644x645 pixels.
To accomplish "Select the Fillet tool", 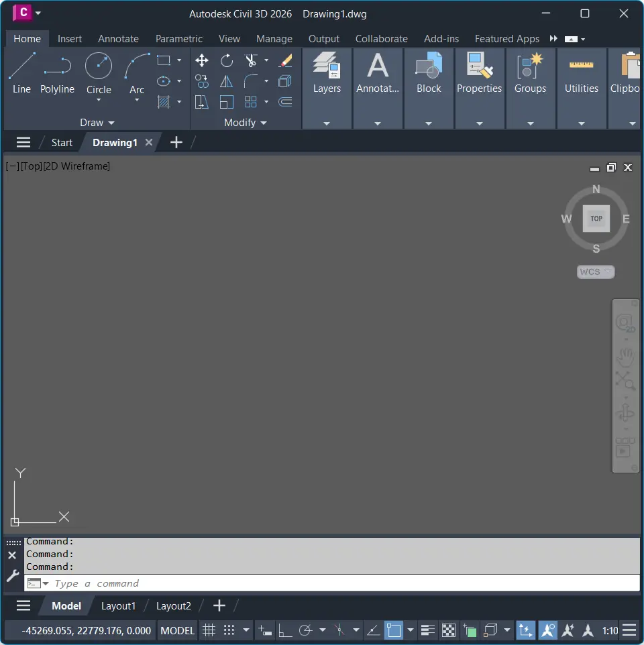I will coord(251,81).
